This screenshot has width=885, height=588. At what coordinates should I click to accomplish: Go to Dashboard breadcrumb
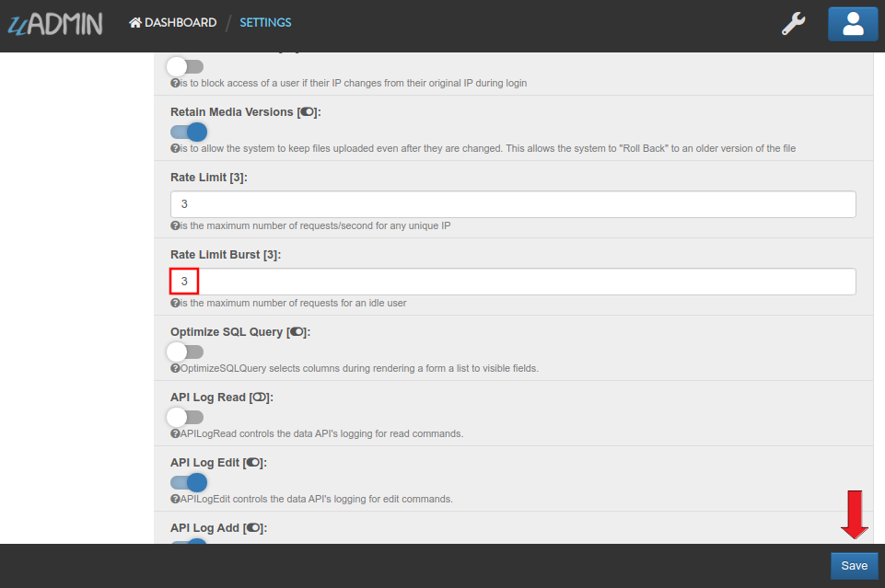tap(173, 23)
